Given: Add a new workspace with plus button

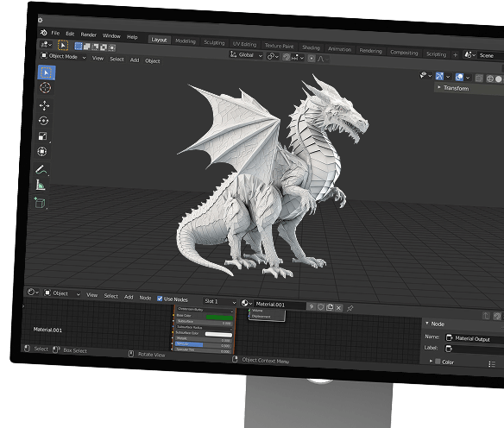Looking at the screenshot, I should 455,55.
